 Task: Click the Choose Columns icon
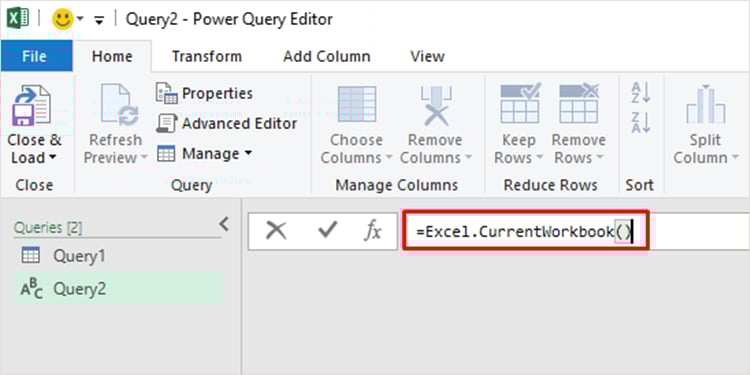click(356, 104)
